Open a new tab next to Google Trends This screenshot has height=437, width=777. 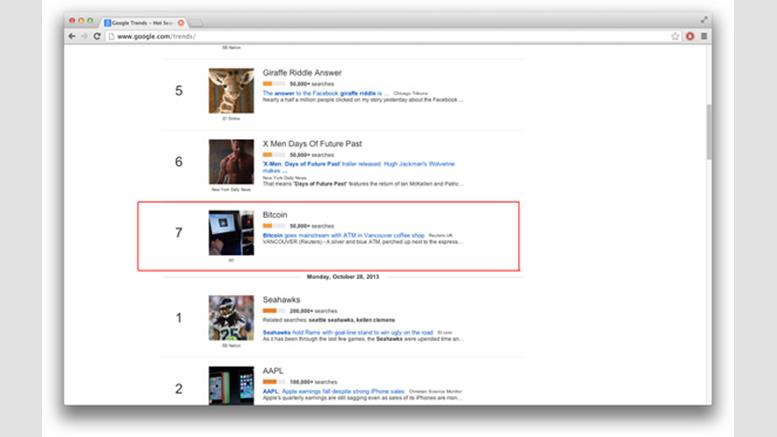pos(196,23)
